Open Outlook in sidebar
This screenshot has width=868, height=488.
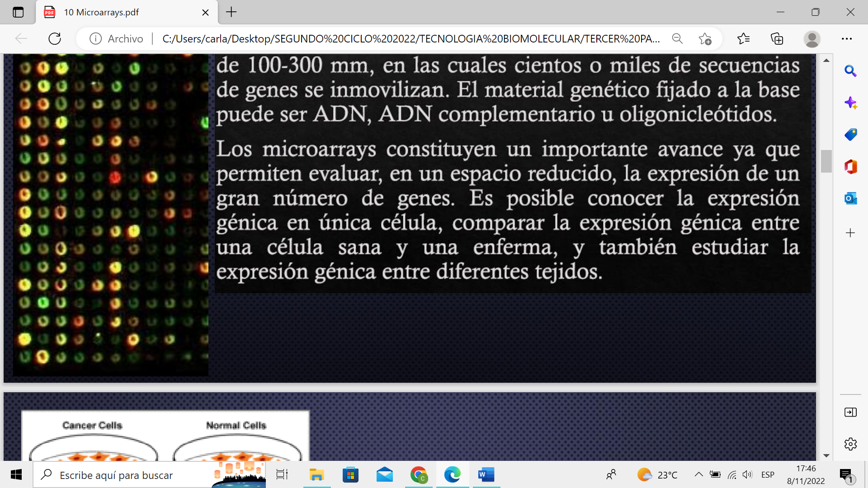tap(850, 198)
